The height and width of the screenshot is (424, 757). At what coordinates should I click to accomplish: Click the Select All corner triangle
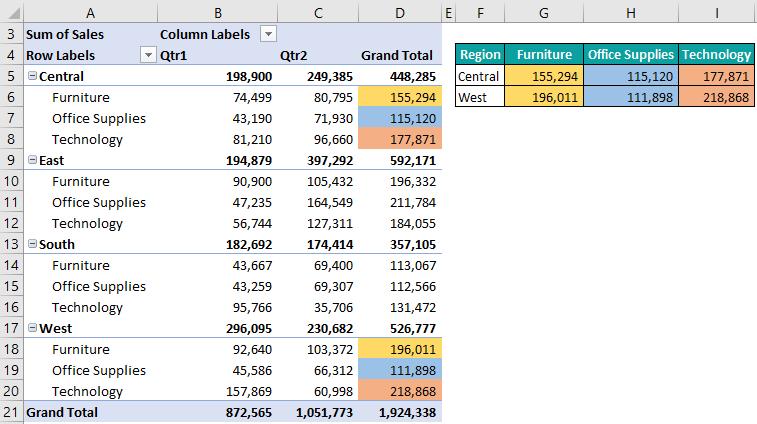tap(12, 12)
